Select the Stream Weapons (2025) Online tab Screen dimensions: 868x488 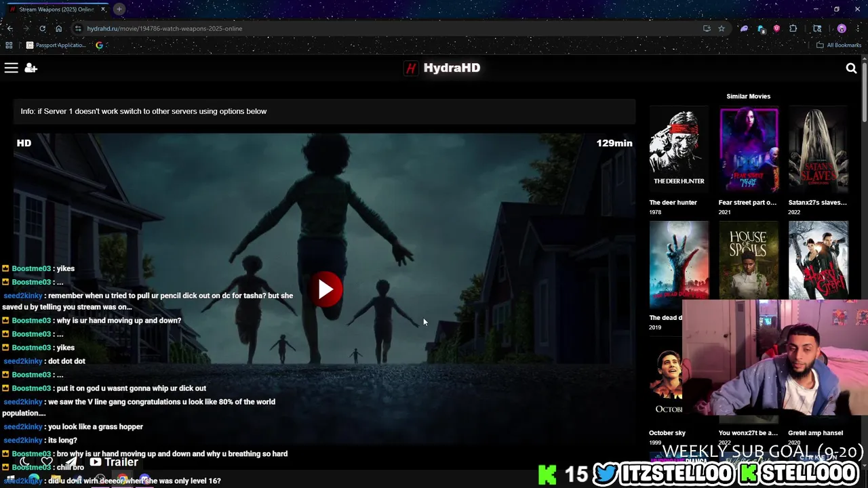56,9
